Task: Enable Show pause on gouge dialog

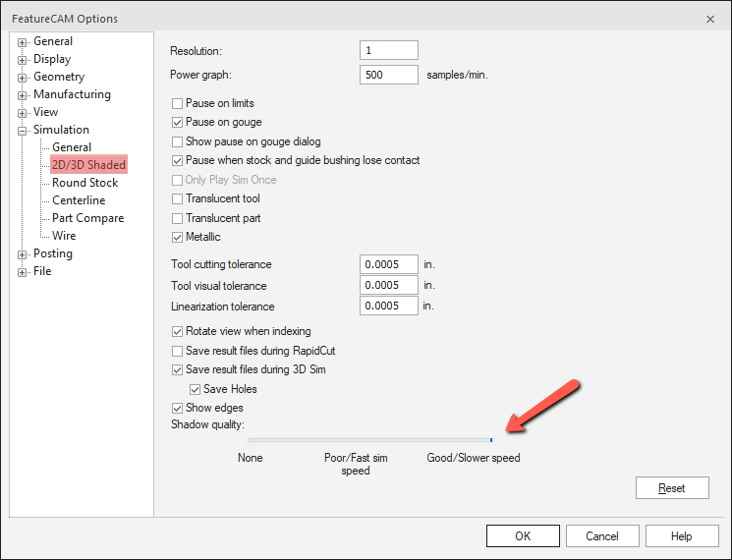Action: pos(177,141)
